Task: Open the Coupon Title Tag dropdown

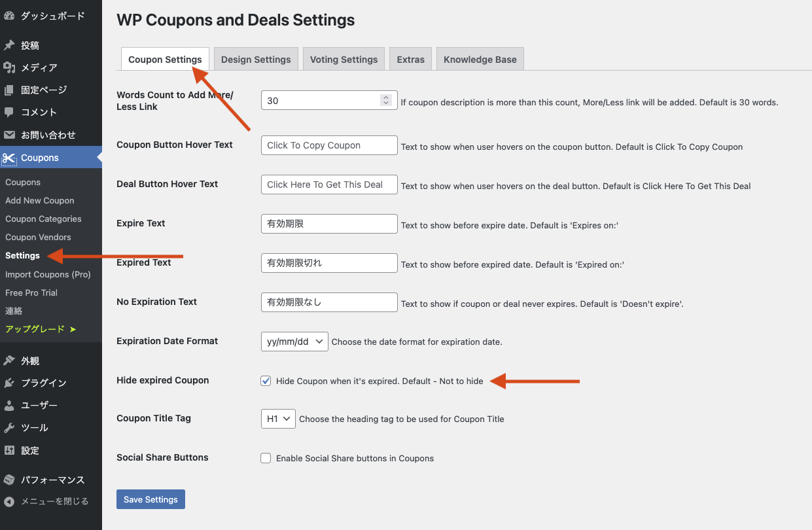Action: (278, 419)
